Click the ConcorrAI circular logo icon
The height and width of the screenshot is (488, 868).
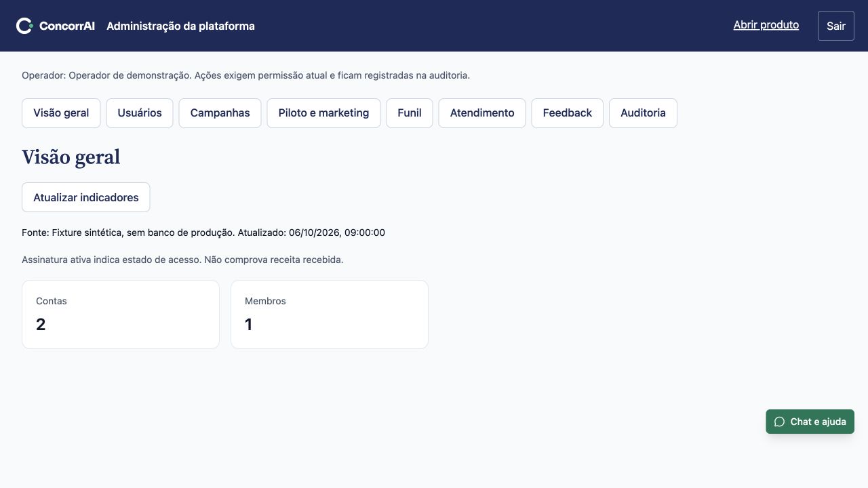pyautogui.click(x=24, y=26)
